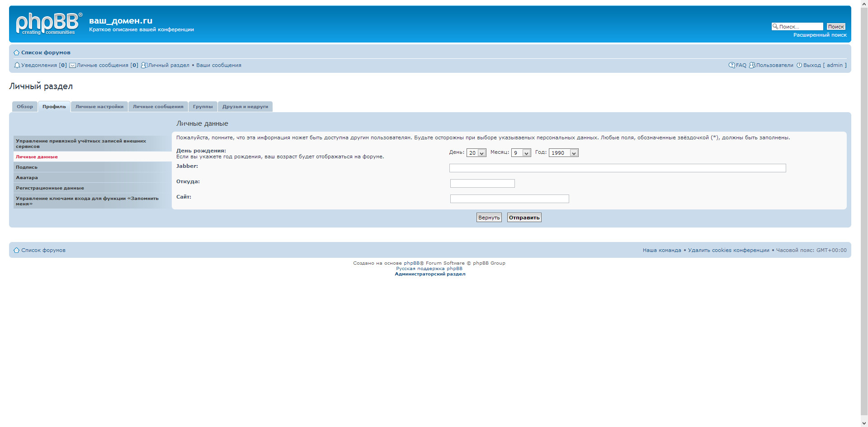Open Расширенный поиск link
Image resolution: width=868 pixels, height=427 pixels.
(820, 35)
